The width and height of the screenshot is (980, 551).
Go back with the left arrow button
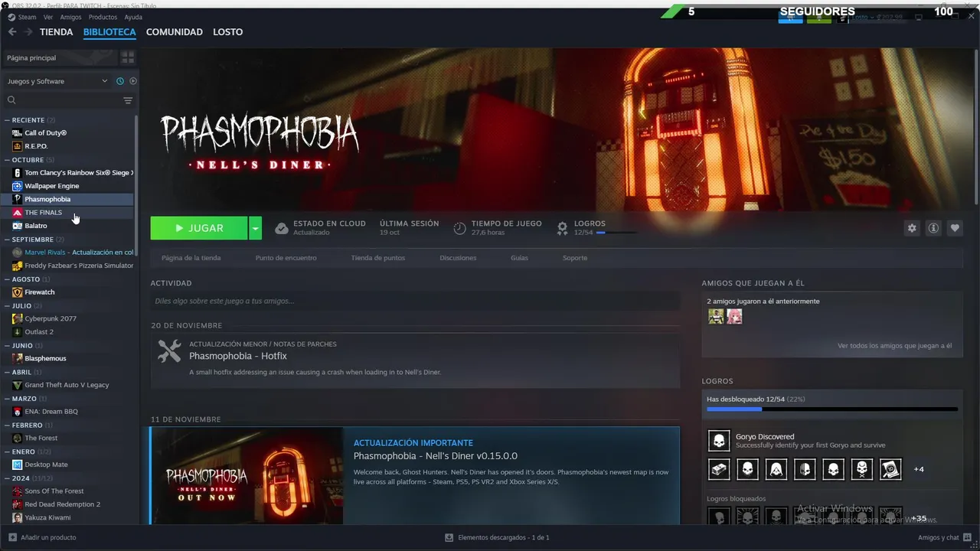(12, 32)
